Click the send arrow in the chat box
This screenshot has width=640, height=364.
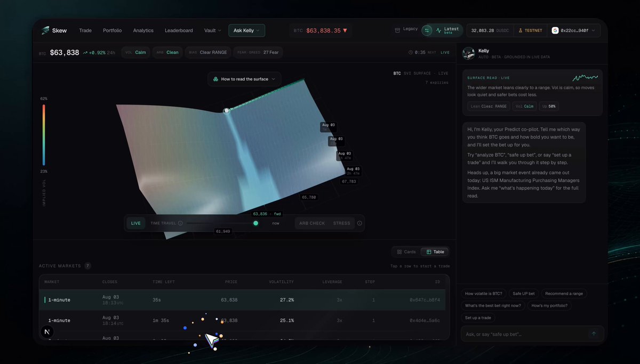point(594,334)
